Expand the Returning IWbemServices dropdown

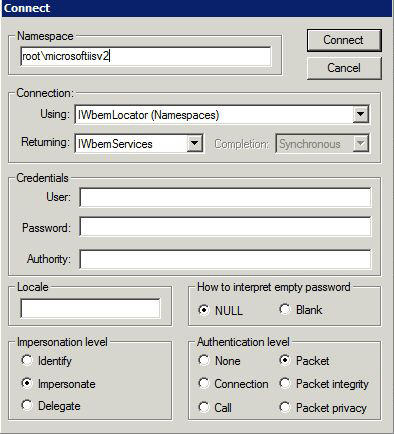click(194, 144)
